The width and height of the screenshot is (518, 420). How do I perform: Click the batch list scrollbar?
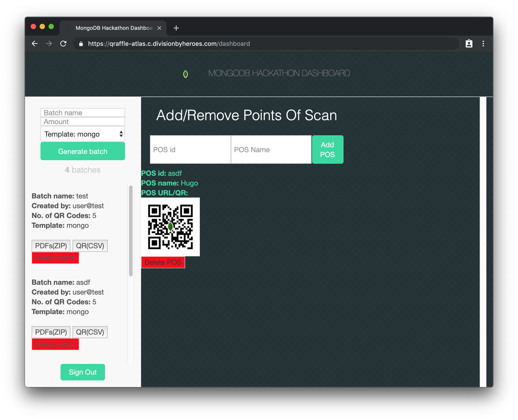coord(131,231)
